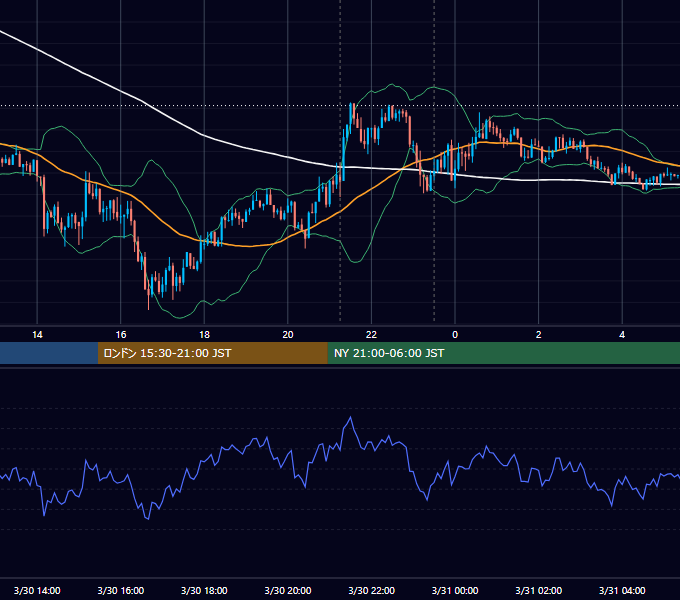Click the ロンドン 15:30-21:00 JST session bar

(x=212, y=353)
